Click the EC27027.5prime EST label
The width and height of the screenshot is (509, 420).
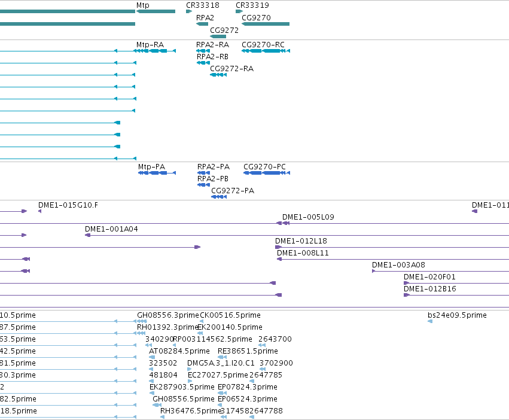pyautogui.click(x=218, y=375)
